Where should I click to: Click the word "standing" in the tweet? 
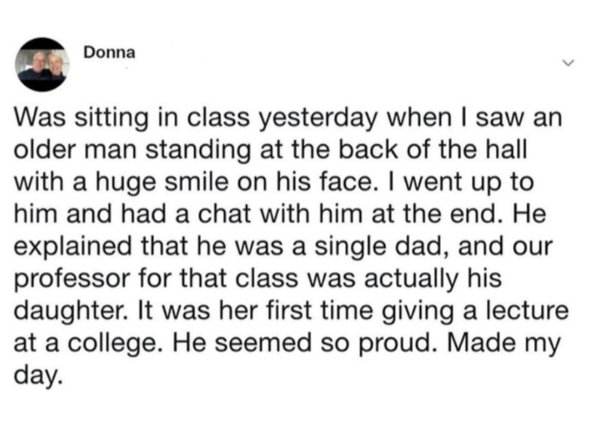(x=199, y=150)
